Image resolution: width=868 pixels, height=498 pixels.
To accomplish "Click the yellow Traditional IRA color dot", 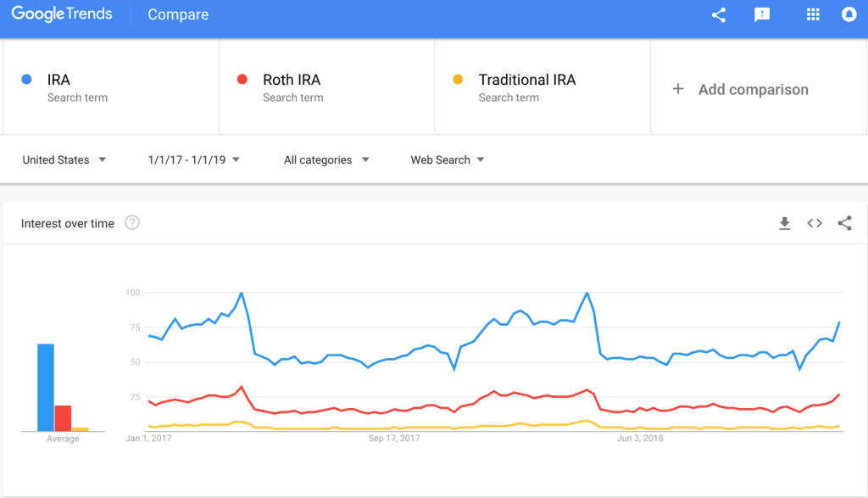I will pyautogui.click(x=458, y=79).
